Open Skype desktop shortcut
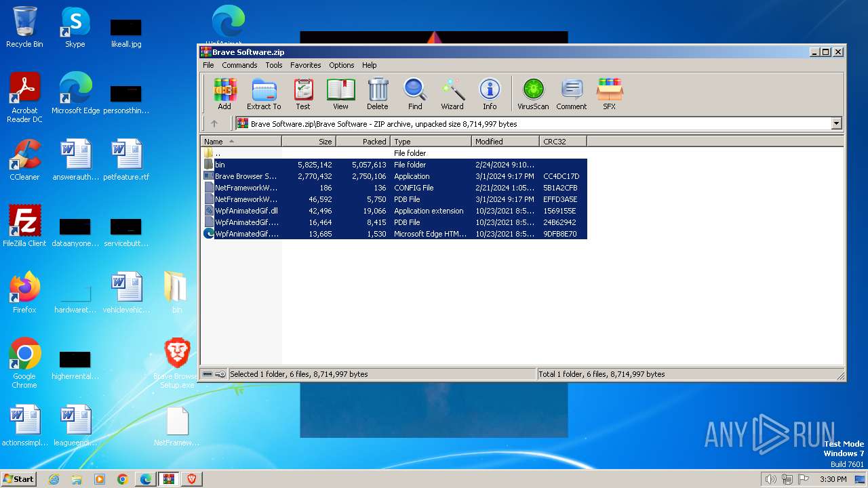868x488 pixels. 75,27
